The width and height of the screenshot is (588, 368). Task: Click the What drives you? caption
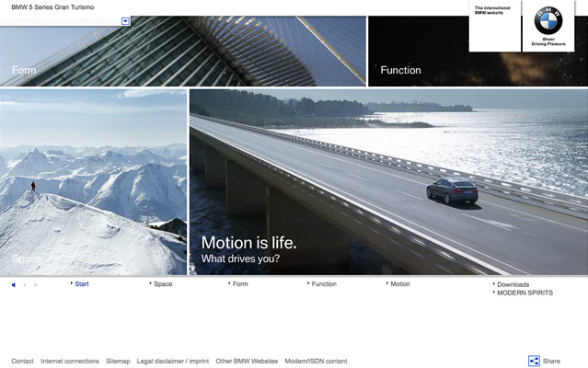pos(240,259)
